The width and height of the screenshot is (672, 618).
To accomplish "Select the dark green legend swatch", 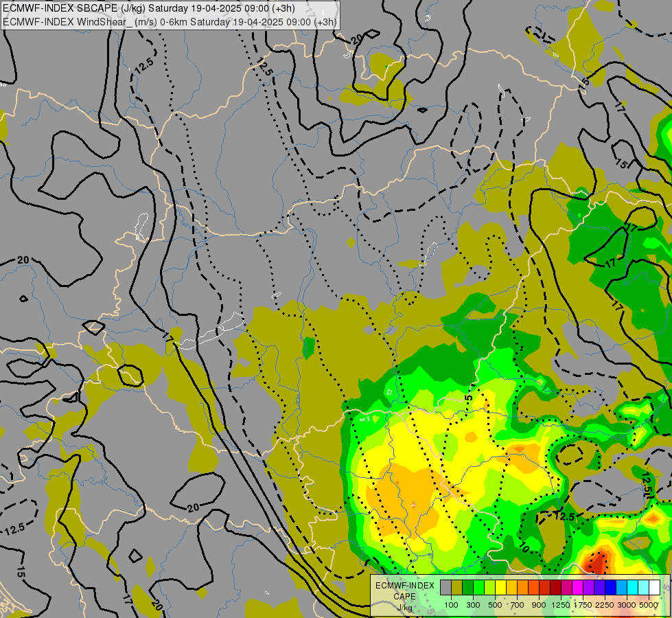I will coord(467,588).
